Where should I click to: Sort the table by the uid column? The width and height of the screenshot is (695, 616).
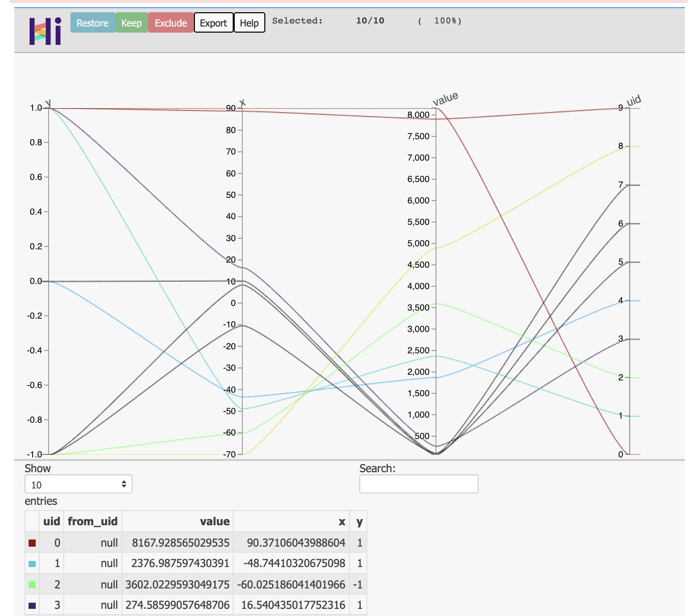click(x=51, y=521)
